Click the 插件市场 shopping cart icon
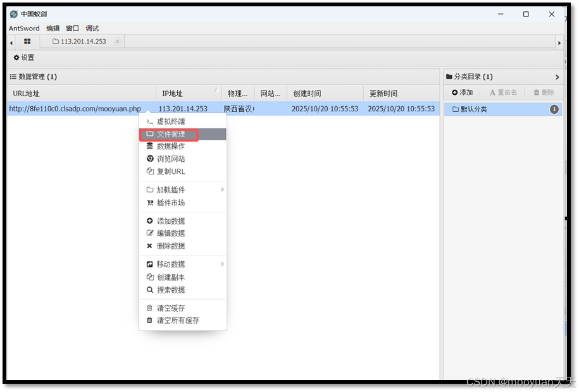The image size is (579, 392). (150, 203)
